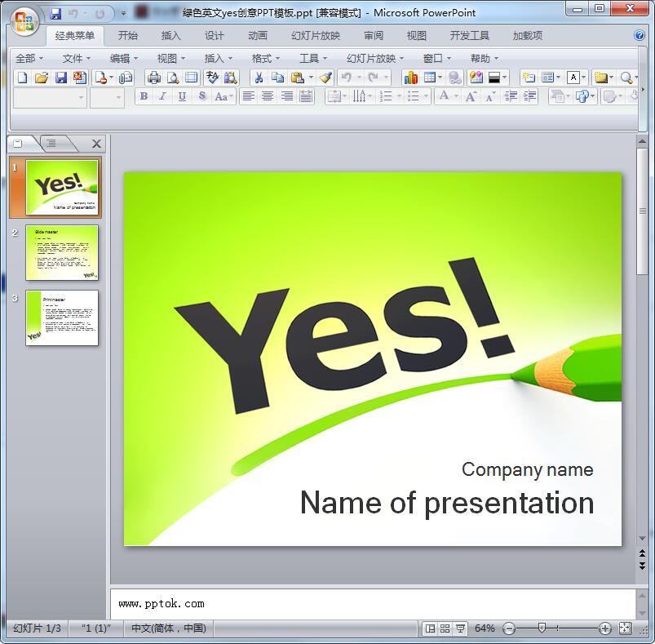The width and height of the screenshot is (655, 644).
Task: Click the font color A button
Action: [x=444, y=96]
